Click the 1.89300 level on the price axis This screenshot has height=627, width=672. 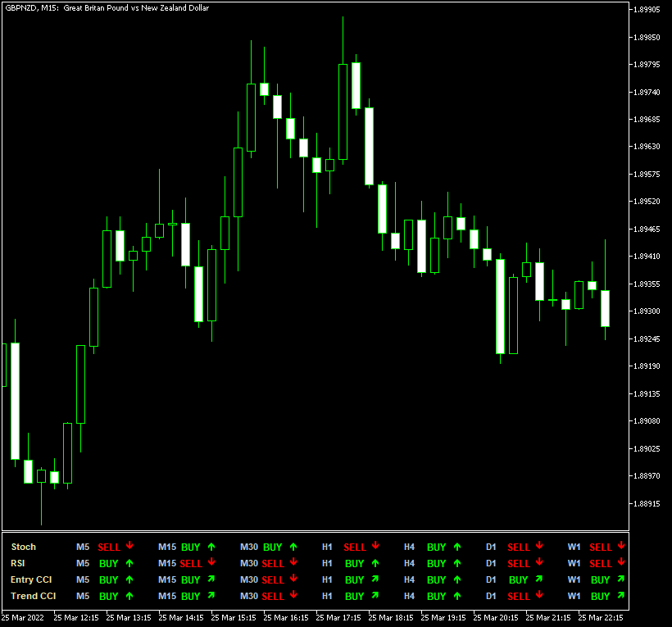tap(647, 311)
